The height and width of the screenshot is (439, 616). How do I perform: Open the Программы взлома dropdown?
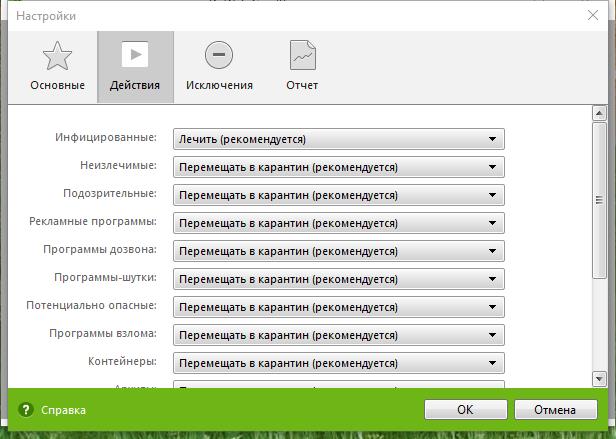(339, 335)
